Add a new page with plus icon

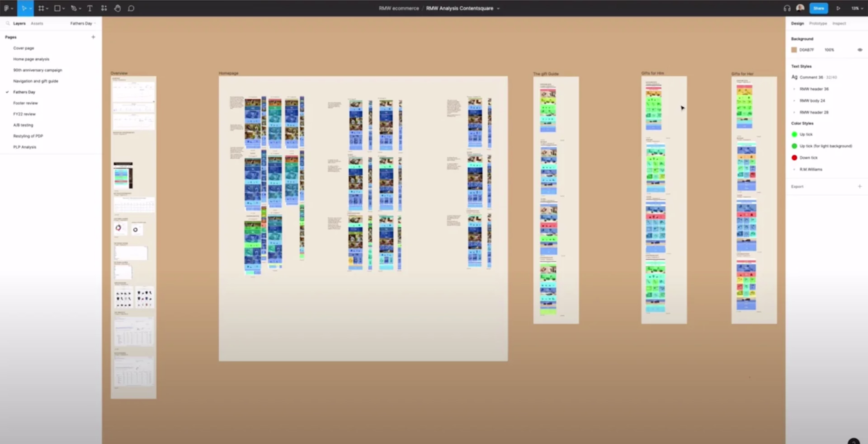tap(93, 37)
